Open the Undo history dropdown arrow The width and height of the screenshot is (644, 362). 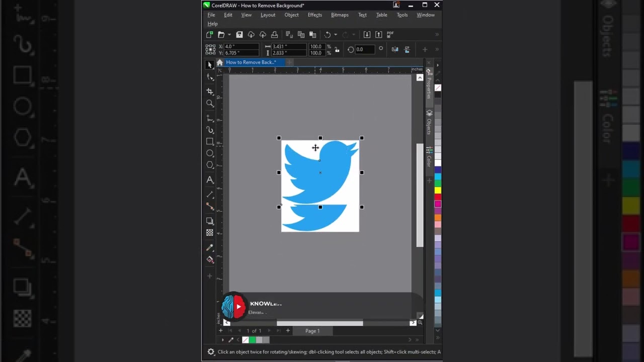click(336, 35)
